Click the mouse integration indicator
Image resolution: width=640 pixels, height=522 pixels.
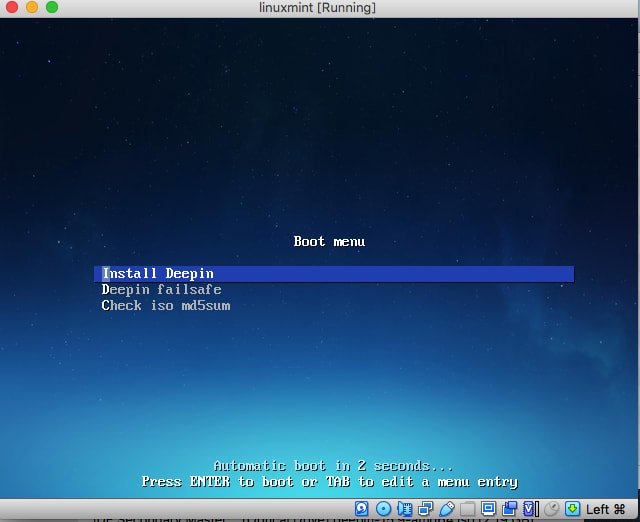552,509
